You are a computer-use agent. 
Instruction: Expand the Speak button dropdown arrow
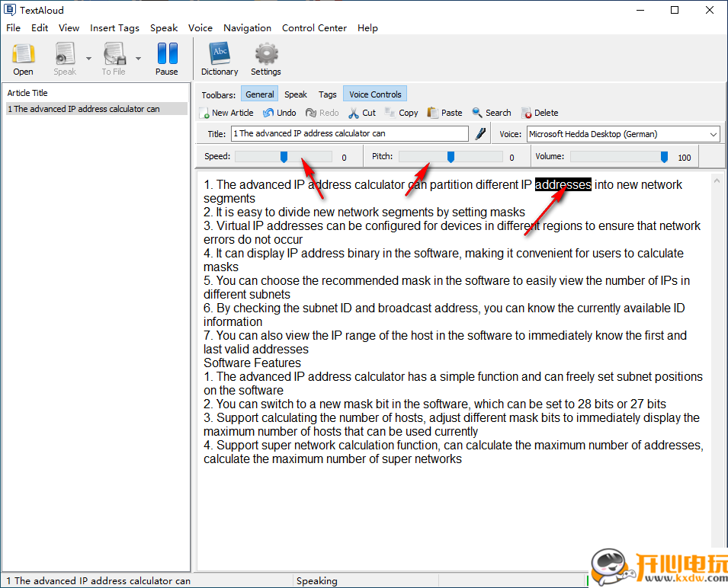[88, 59]
